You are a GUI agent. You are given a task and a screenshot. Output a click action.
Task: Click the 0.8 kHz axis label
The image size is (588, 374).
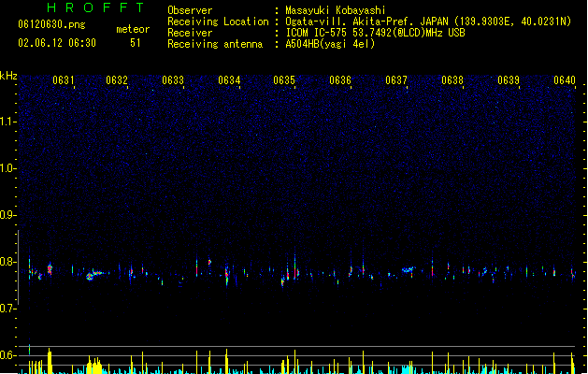(7, 262)
